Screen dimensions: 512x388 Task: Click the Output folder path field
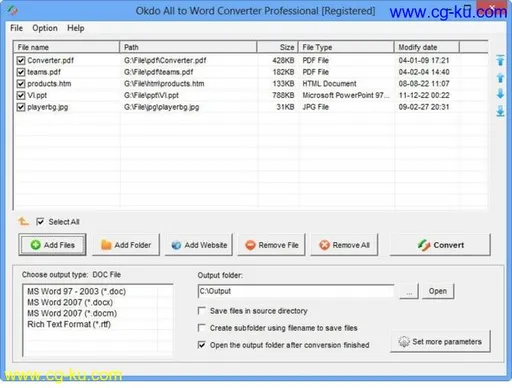[296, 291]
